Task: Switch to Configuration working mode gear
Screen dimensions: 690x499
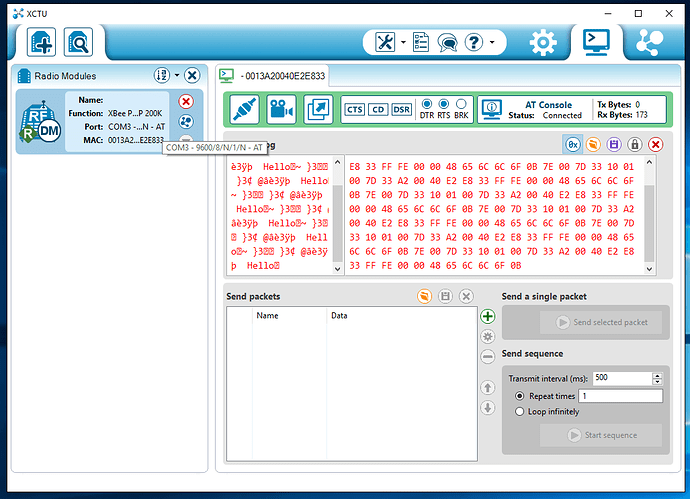Action: pos(543,42)
